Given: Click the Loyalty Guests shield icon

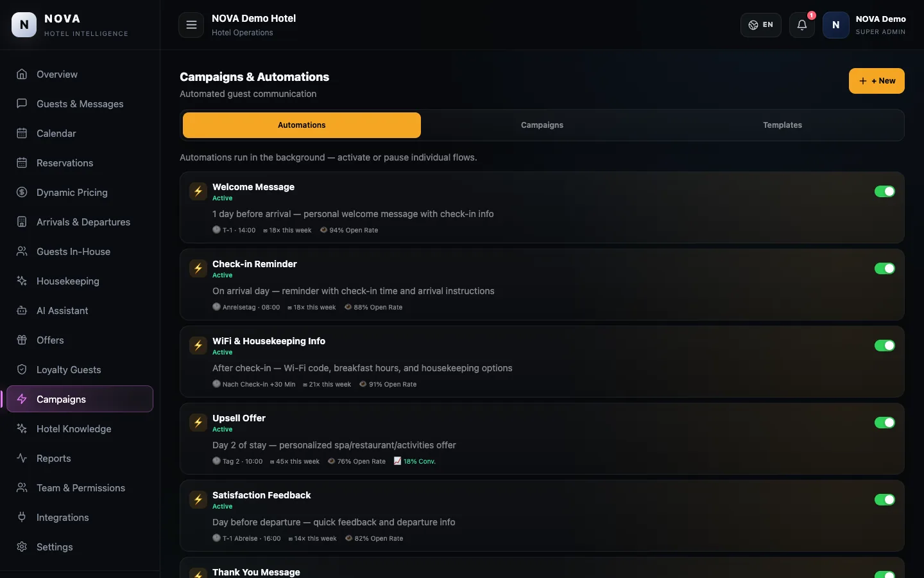Looking at the screenshot, I should pos(22,369).
